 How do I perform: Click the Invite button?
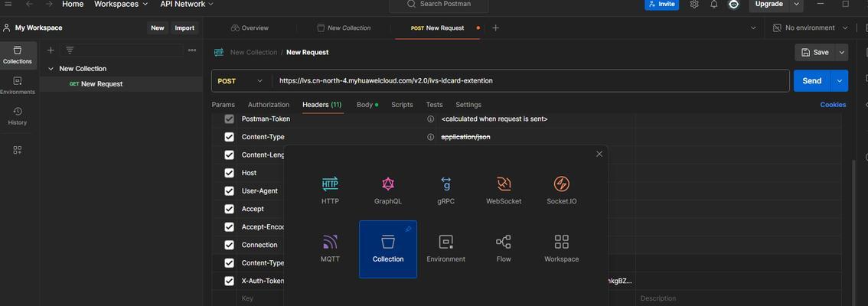pyautogui.click(x=661, y=4)
